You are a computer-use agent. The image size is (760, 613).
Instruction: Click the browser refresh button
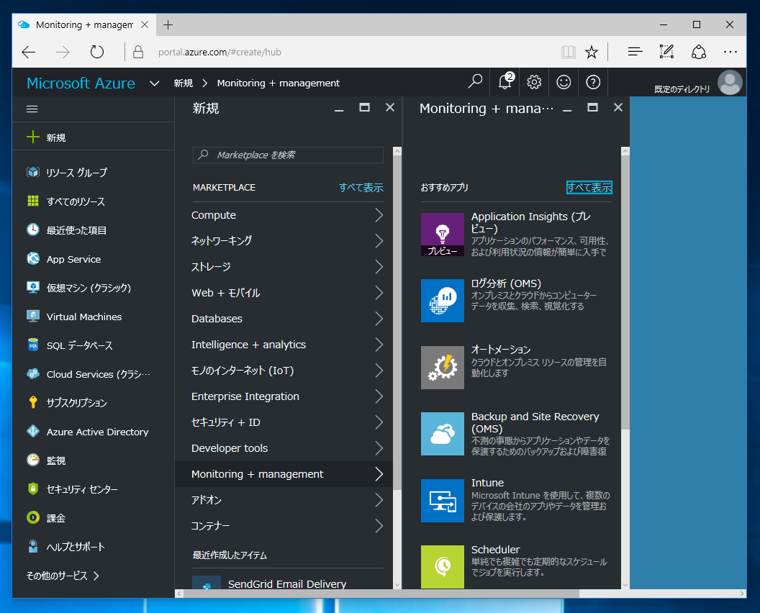97,52
